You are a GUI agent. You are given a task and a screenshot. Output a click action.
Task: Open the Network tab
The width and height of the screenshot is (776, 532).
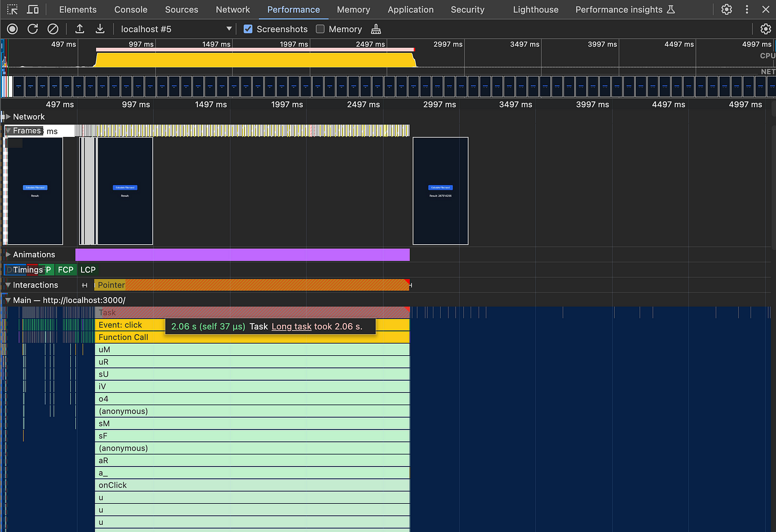(233, 9)
